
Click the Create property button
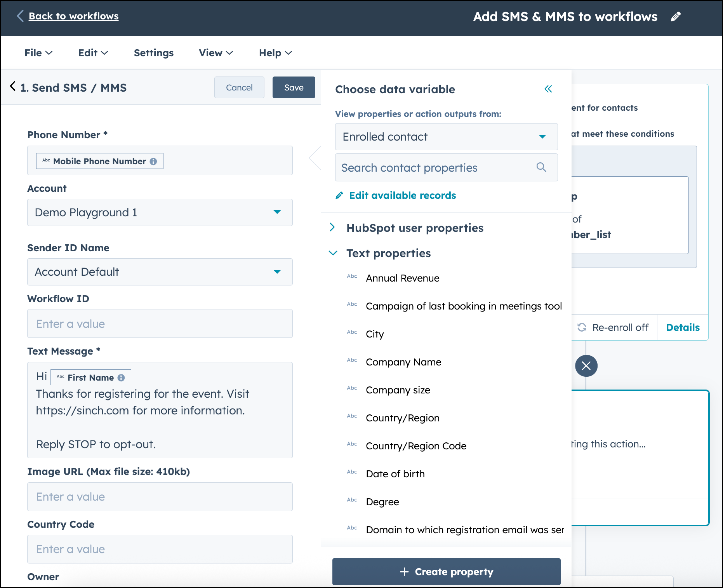446,572
